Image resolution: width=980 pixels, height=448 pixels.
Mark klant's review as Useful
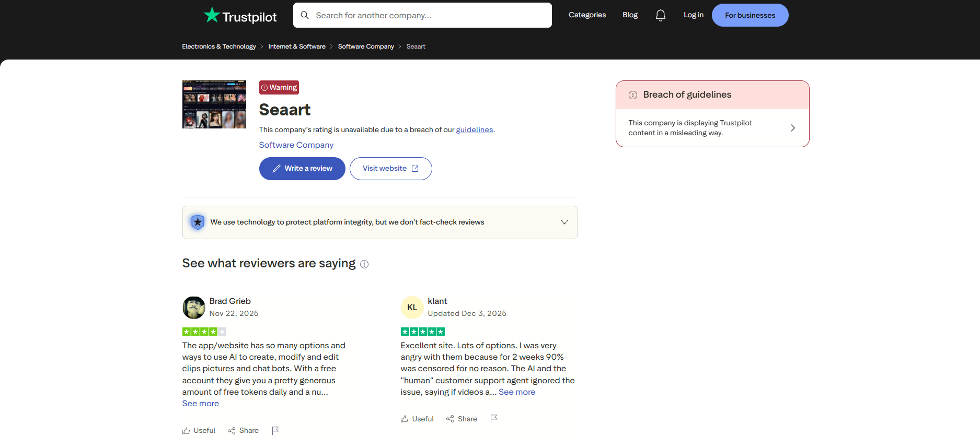point(417,419)
